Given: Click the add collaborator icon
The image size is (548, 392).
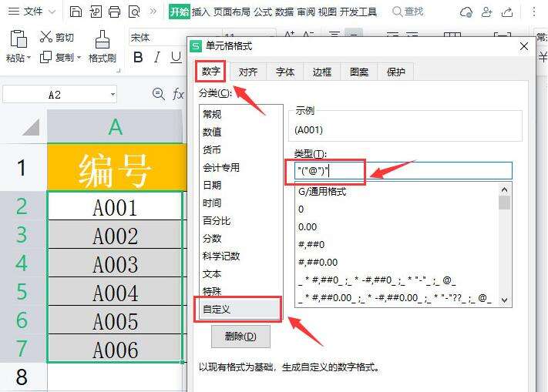Looking at the screenshot, I should [486, 12].
